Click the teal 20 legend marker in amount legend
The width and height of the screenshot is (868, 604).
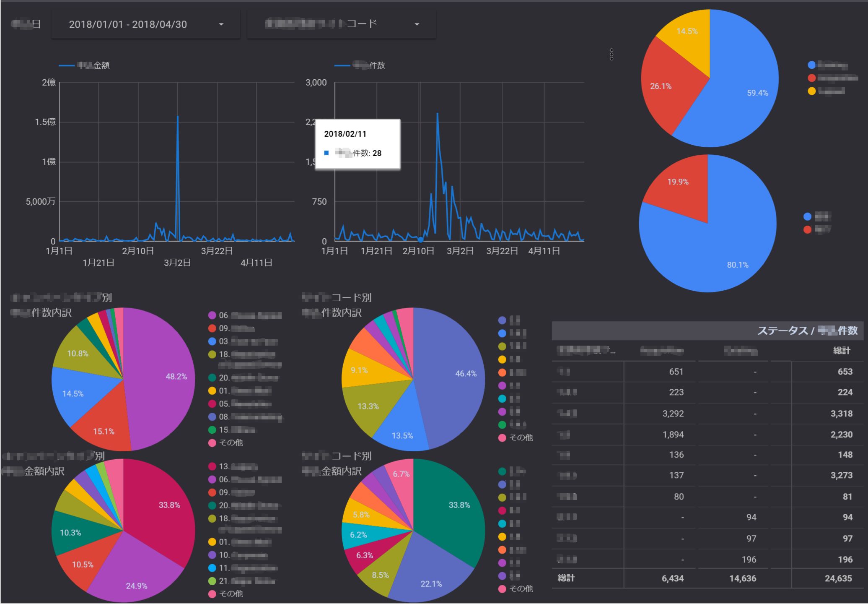(x=212, y=505)
